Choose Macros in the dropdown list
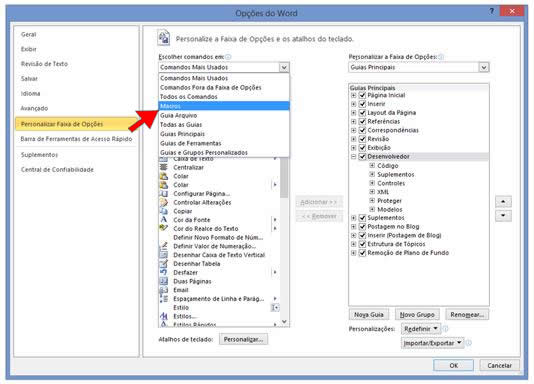Image resolution: width=534 pixels, height=384 pixels. (x=224, y=106)
